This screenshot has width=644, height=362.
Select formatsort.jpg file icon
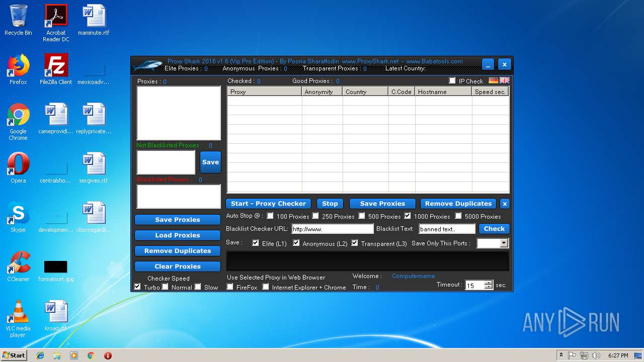(x=56, y=270)
